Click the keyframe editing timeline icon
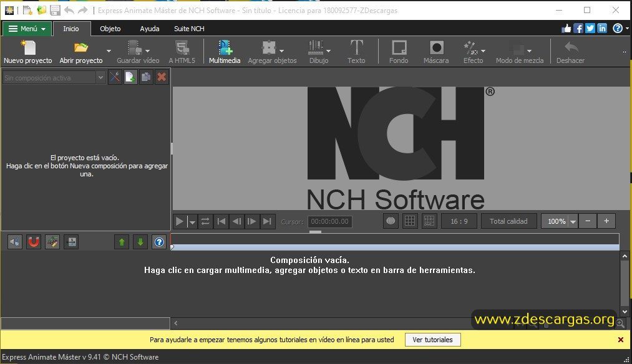The width and height of the screenshot is (632, 364). [52, 242]
